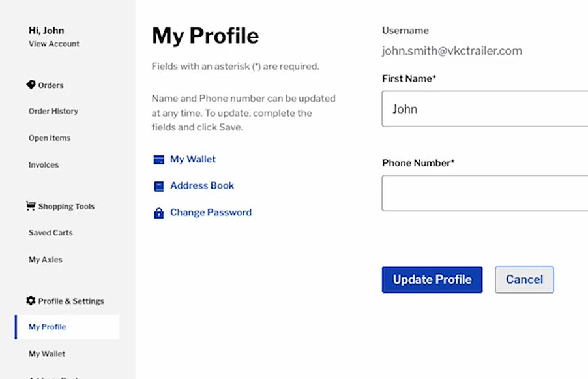Screen dimensions: 588x379
Task: Click the Orders tag icon
Action: (x=31, y=85)
